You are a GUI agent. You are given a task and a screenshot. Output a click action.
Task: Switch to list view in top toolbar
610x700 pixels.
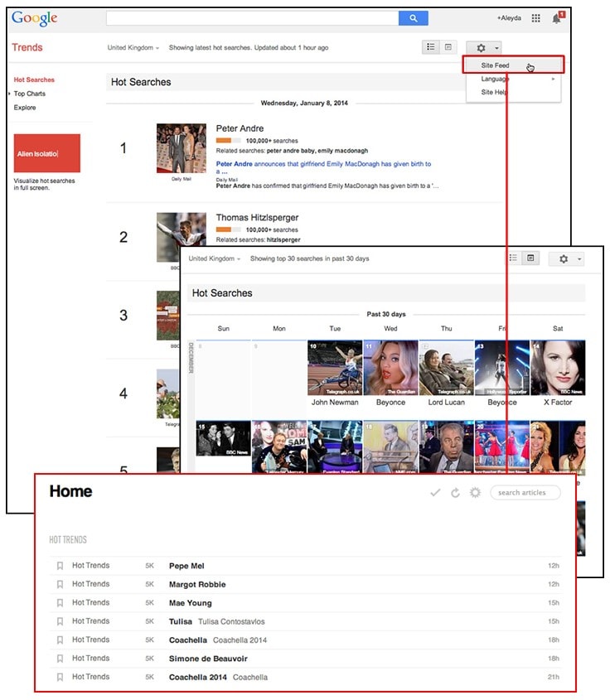coord(431,48)
